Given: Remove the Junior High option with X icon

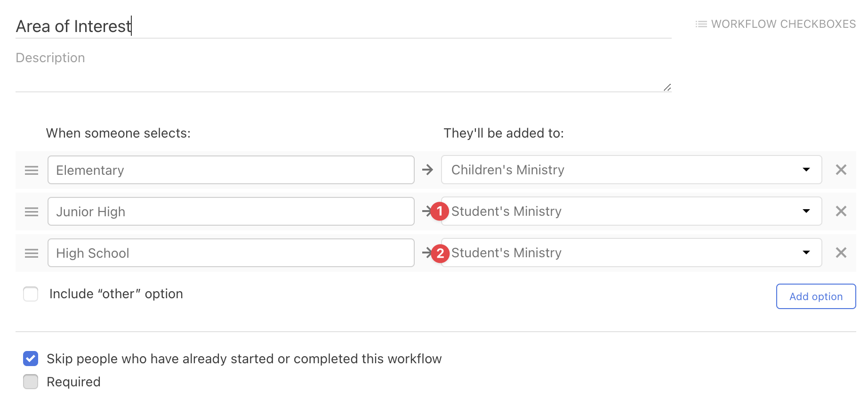Looking at the screenshot, I should [841, 211].
